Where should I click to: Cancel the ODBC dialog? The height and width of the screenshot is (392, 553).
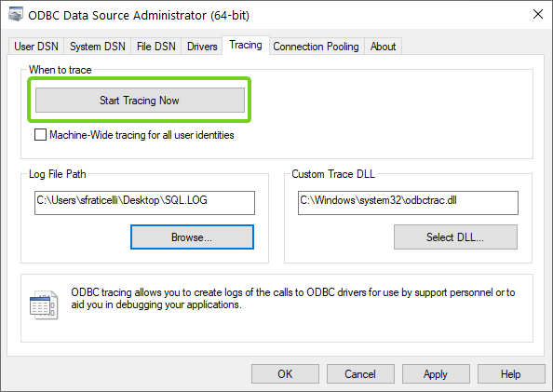[360, 373]
